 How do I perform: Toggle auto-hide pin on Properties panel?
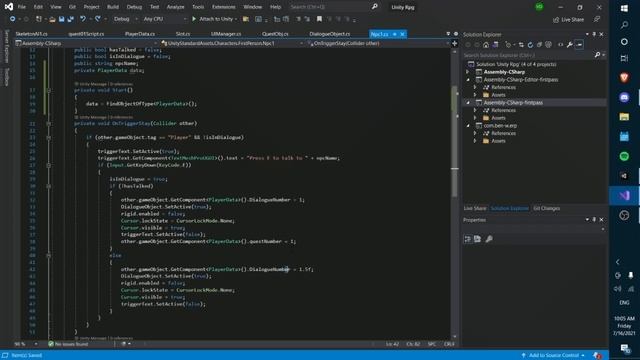pos(594,220)
